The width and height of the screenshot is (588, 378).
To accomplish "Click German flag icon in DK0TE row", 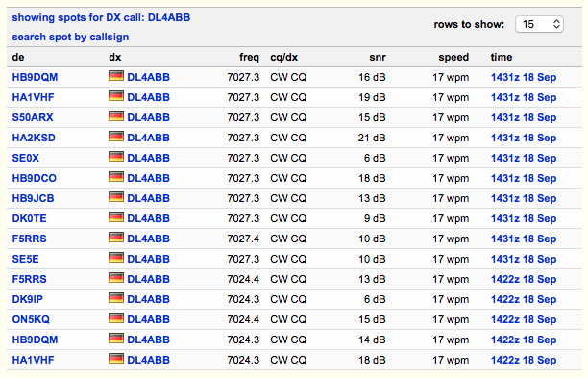I will point(116,217).
